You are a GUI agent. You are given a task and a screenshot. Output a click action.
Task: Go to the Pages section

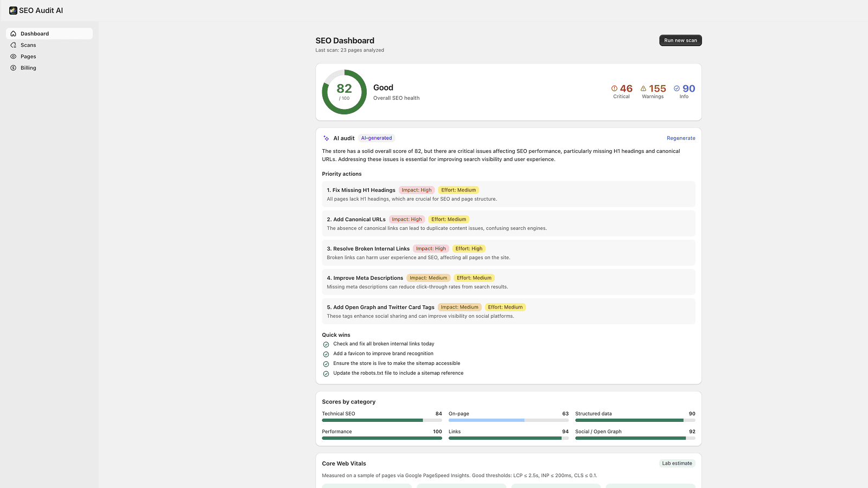click(x=49, y=56)
